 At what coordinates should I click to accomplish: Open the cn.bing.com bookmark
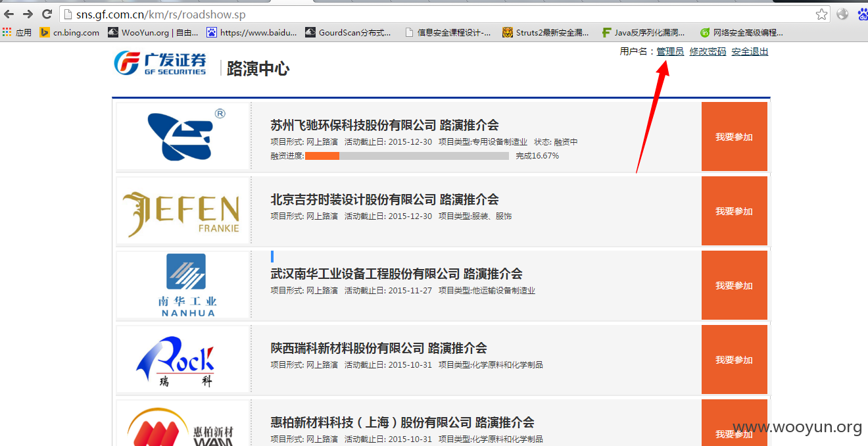click(70, 32)
